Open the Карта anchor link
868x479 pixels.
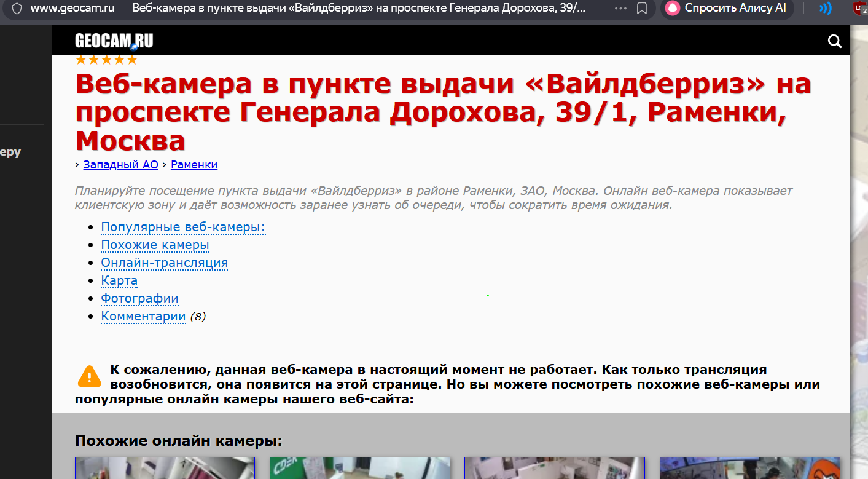(119, 281)
